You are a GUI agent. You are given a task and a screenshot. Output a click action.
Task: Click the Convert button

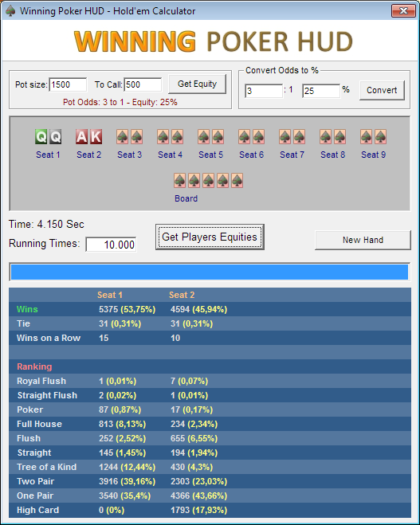pos(382,90)
